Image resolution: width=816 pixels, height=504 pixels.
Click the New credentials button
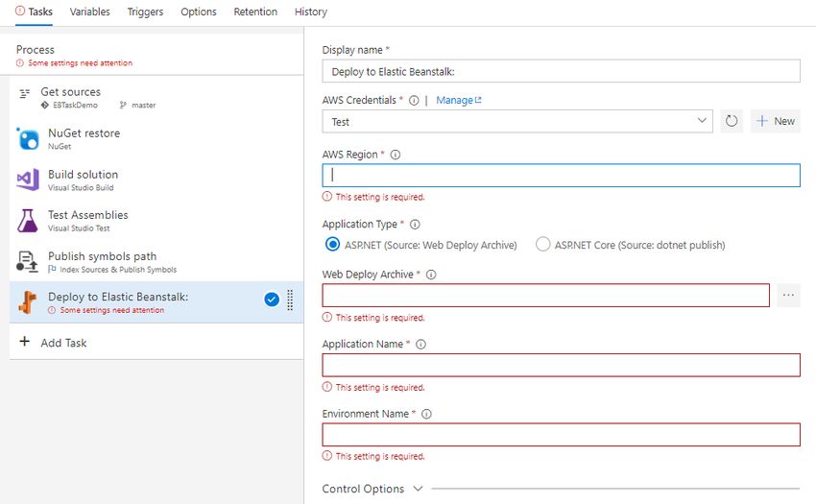click(x=775, y=121)
